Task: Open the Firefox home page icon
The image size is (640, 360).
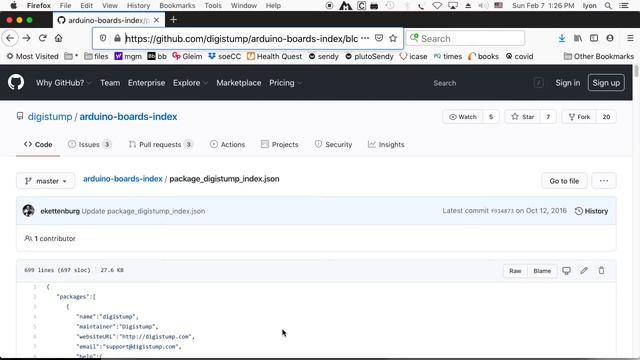Action: pos(58,38)
